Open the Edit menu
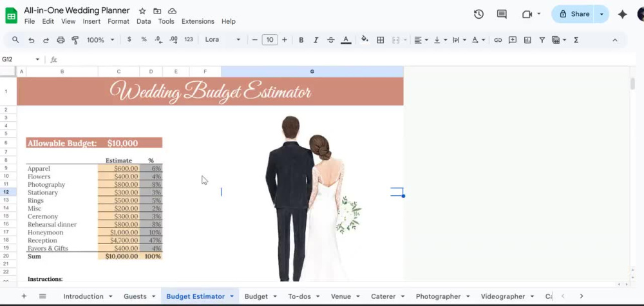This screenshot has height=306, width=644. tap(48, 21)
